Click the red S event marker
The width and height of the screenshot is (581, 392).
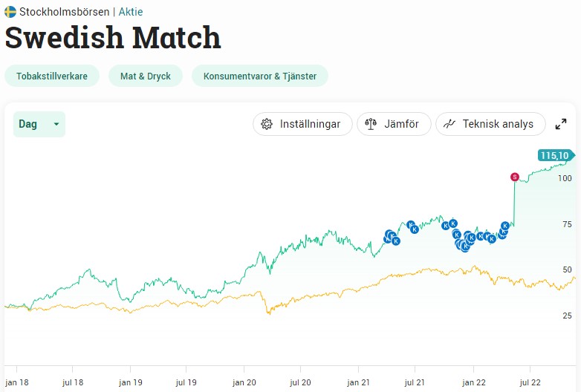click(x=514, y=177)
